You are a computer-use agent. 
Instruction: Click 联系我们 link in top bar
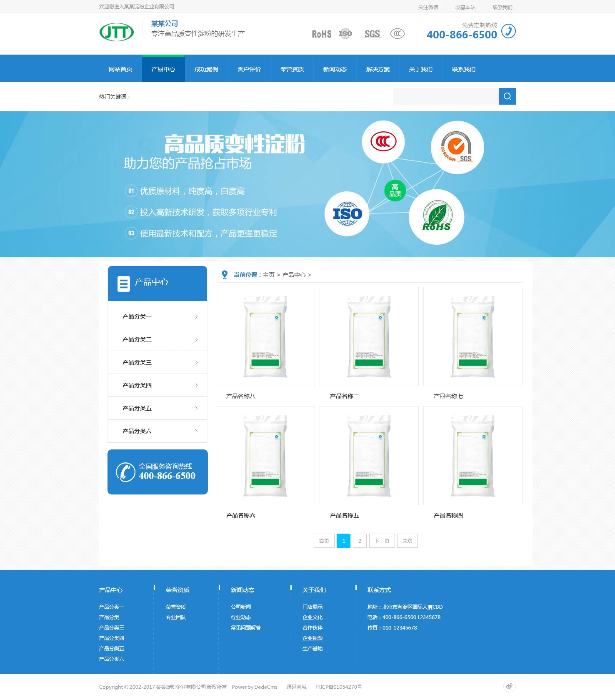coord(502,7)
